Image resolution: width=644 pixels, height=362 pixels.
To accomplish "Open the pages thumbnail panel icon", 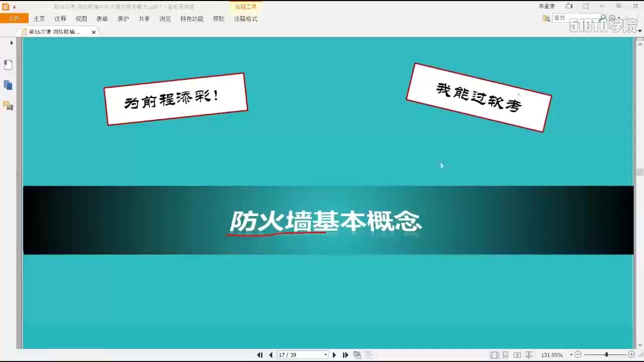I will tap(8, 65).
